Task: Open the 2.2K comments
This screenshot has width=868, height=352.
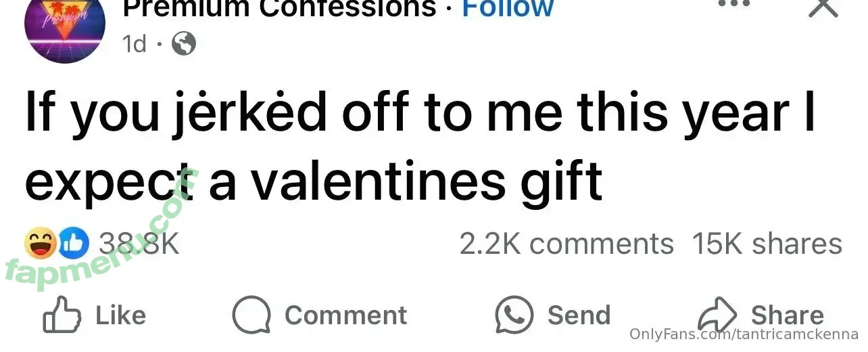Action: pos(566,244)
